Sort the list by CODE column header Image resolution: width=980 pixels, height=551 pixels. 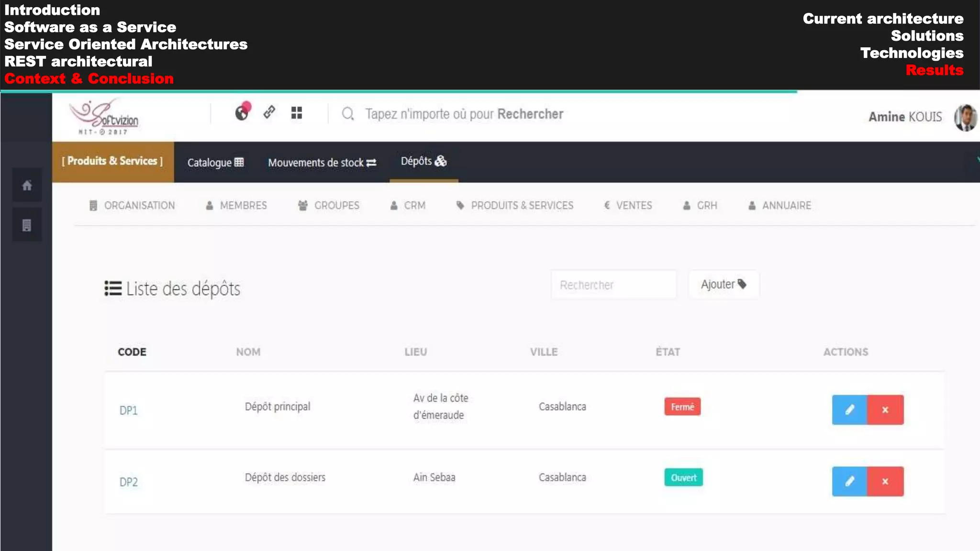click(132, 352)
